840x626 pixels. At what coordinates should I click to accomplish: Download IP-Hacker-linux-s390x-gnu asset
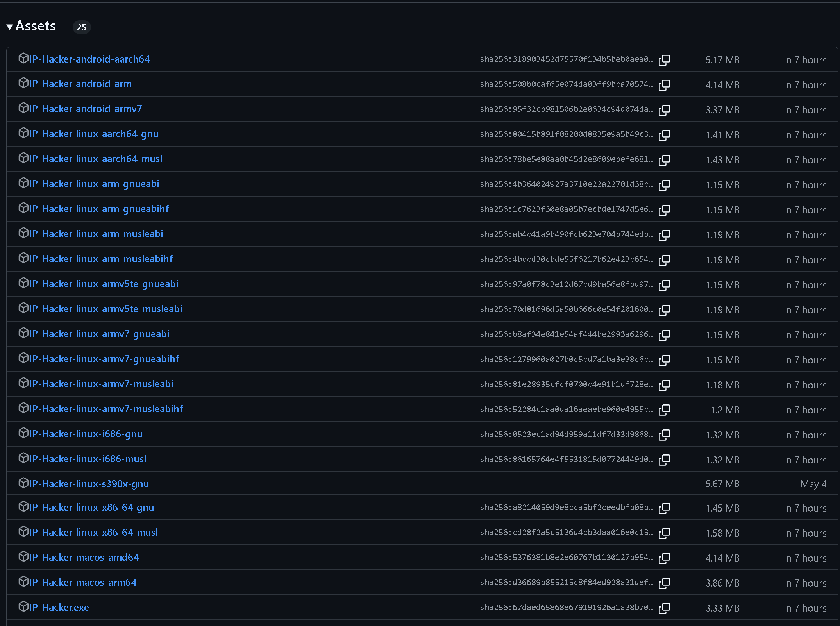point(89,484)
